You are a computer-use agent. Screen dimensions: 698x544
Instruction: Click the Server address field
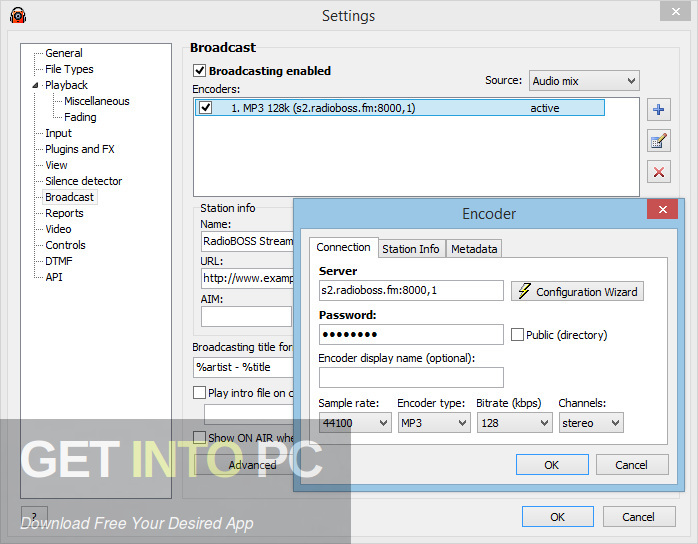point(411,290)
